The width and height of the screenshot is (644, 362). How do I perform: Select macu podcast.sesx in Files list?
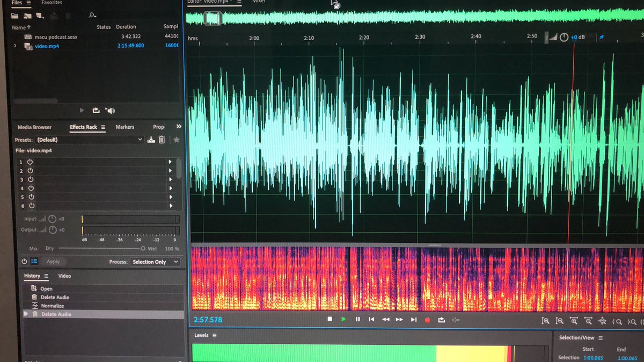pos(56,37)
